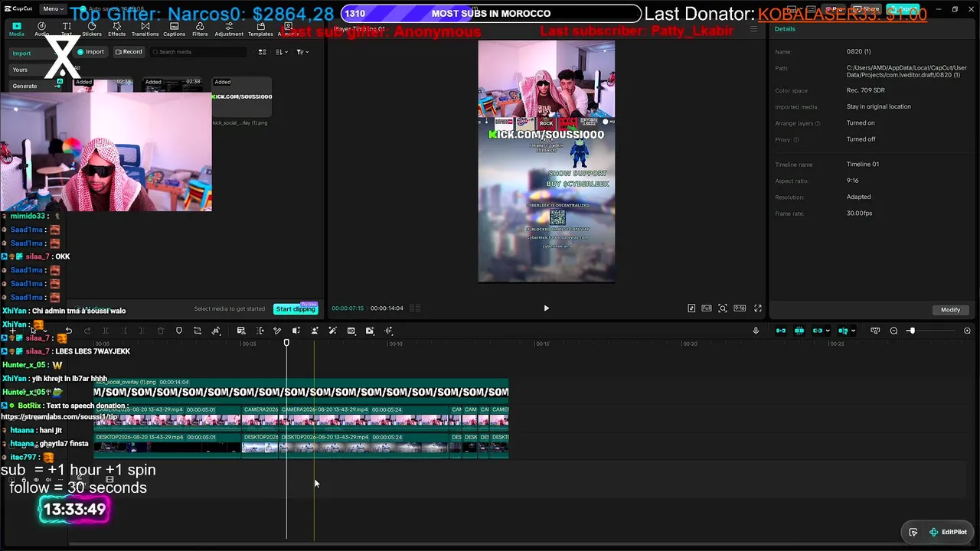
Task: Toggle auto snapping on the timeline
Action: pos(799,331)
